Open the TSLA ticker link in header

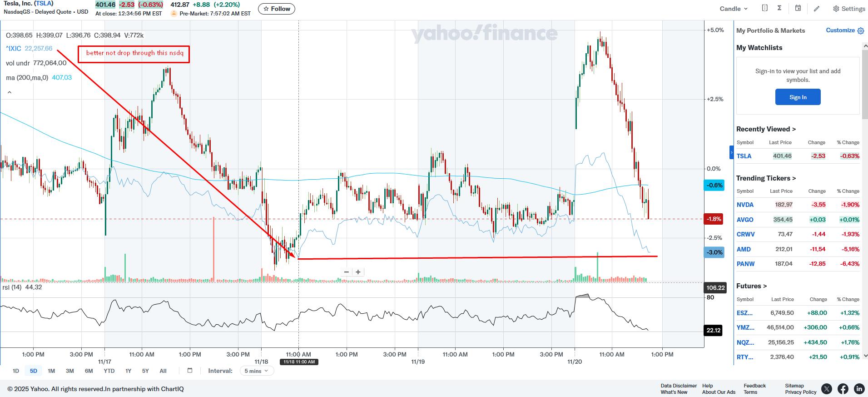44,4
